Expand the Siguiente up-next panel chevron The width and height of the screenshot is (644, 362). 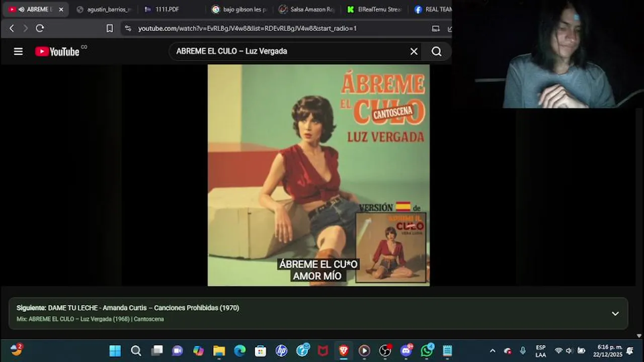[615, 313]
